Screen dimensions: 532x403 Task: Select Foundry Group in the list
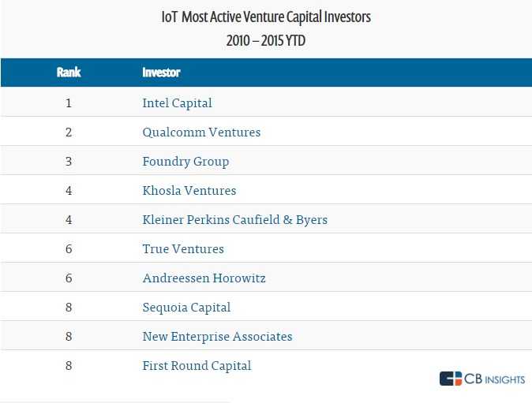click(x=185, y=161)
